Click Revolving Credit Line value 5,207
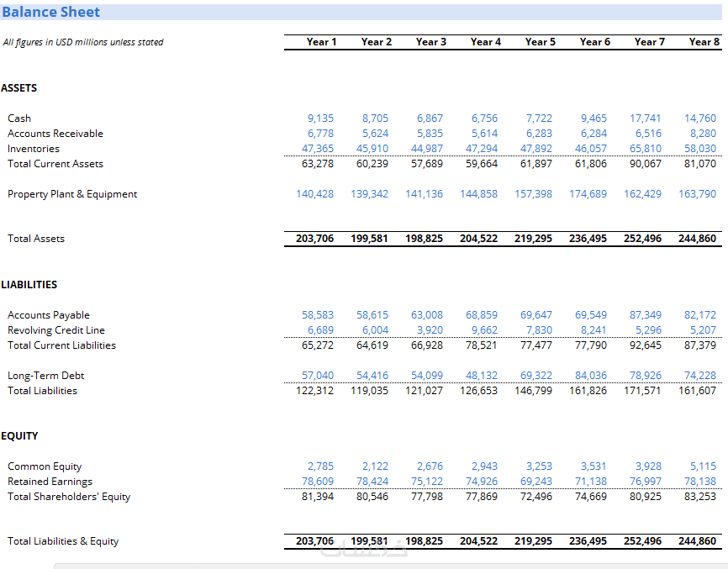Viewport: 728px width, 569px height. pos(703,330)
